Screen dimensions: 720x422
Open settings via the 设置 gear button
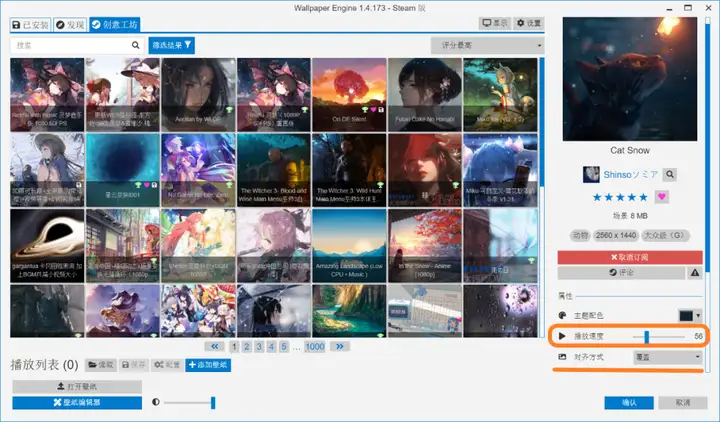coord(529,23)
